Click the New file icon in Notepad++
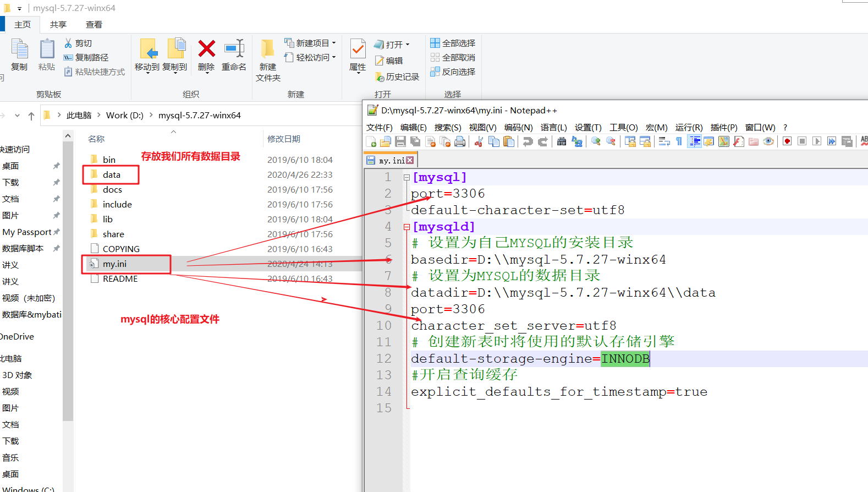This screenshot has width=868, height=492. (x=371, y=142)
